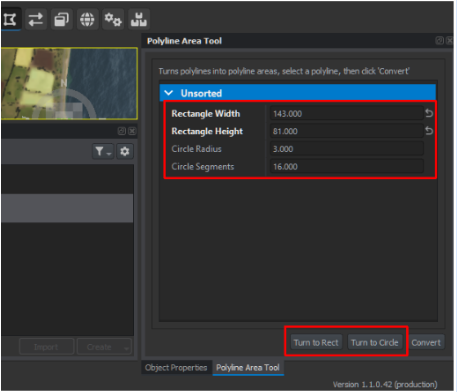Viewport: 457px width, 392px height.
Task: Click the Turn to Rect button
Action: 316,343
